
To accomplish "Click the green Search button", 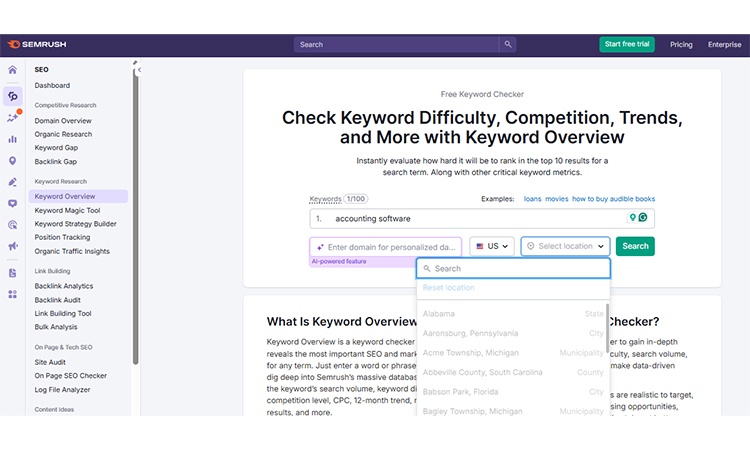I will tap(635, 246).
